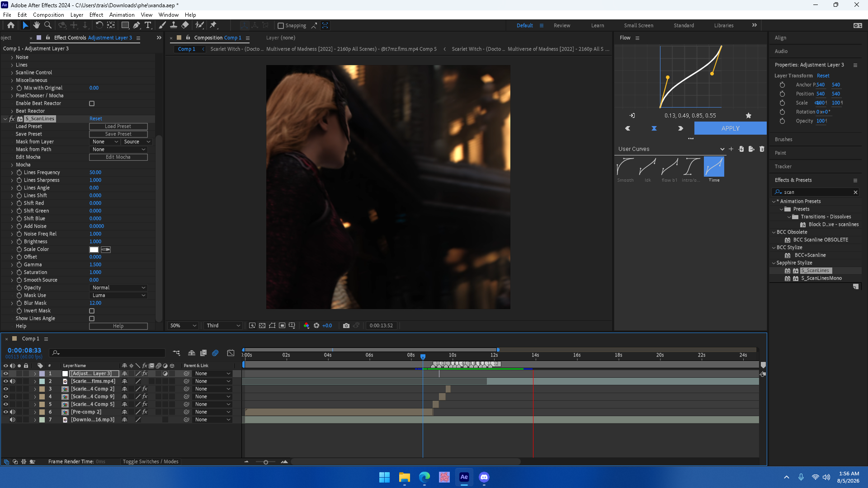
Task: Delete curve with Flow trash icon
Action: tap(762, 149)
